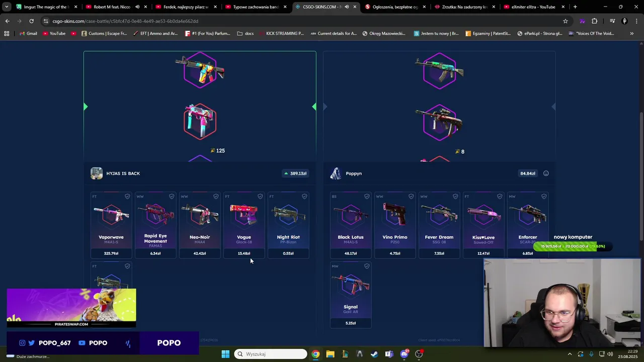The height and width of the screenshot is (362, 644).
Task: Click the shield icon on Rapid Eye Movement card
Action: click(172, 197)
